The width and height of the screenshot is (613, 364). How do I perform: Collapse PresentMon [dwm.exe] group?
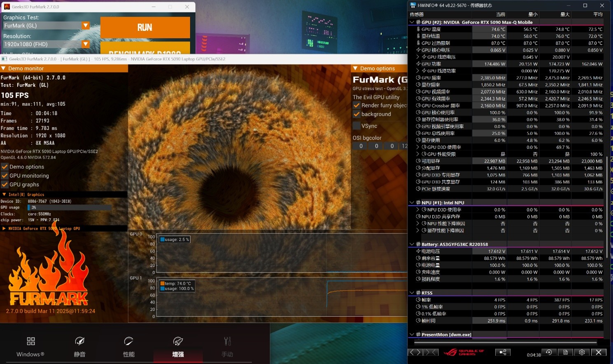412,334
